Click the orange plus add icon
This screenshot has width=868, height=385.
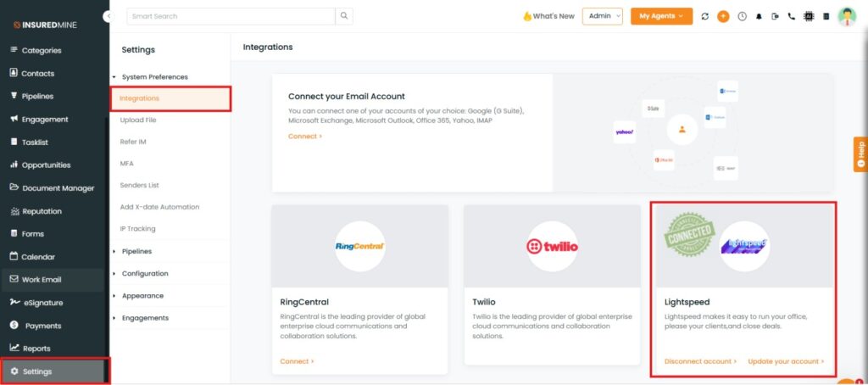pos(723,17)
